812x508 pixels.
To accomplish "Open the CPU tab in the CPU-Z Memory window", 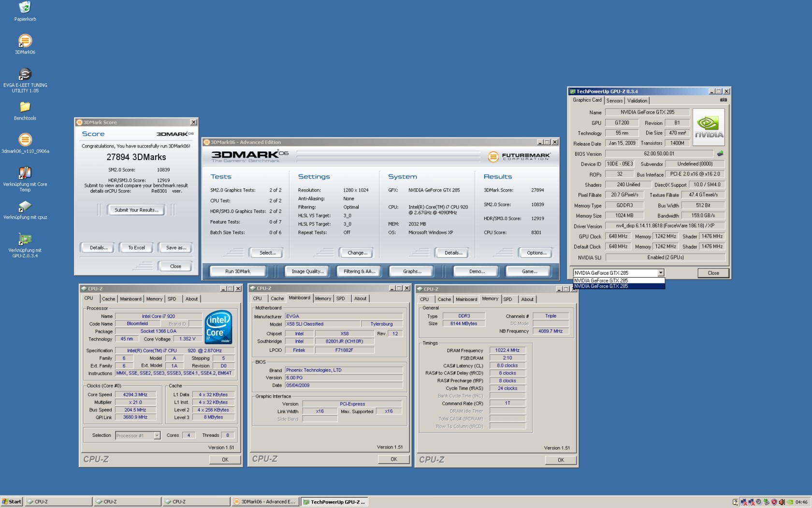I will pyautogui.click(x=424, y=299).
